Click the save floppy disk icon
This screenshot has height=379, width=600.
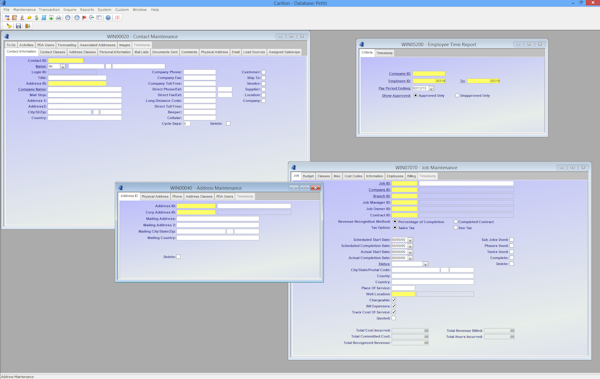tap(18, 26)
